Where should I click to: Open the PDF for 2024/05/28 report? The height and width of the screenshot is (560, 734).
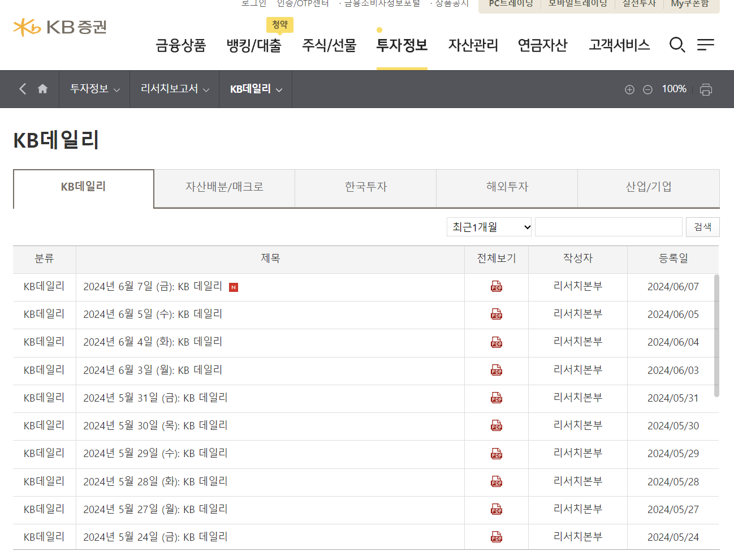point(496,481)
